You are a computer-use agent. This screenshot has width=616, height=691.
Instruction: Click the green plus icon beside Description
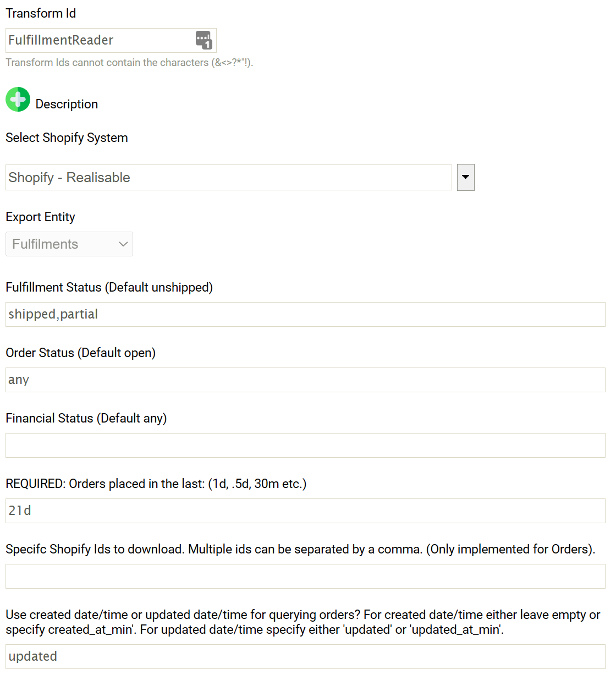tap(18, 100)
